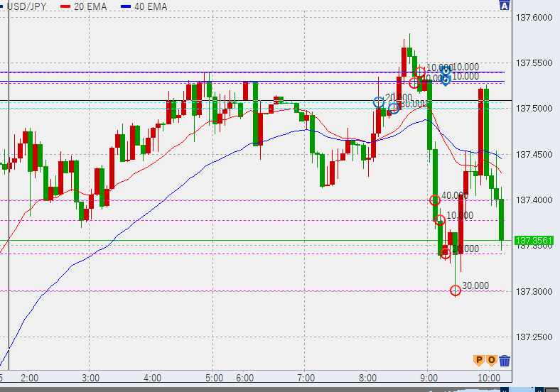The width and height of the screenshot is (560, 392).
Task: Click the upper blue 10,000 position pin
Action: click(445, 71)
